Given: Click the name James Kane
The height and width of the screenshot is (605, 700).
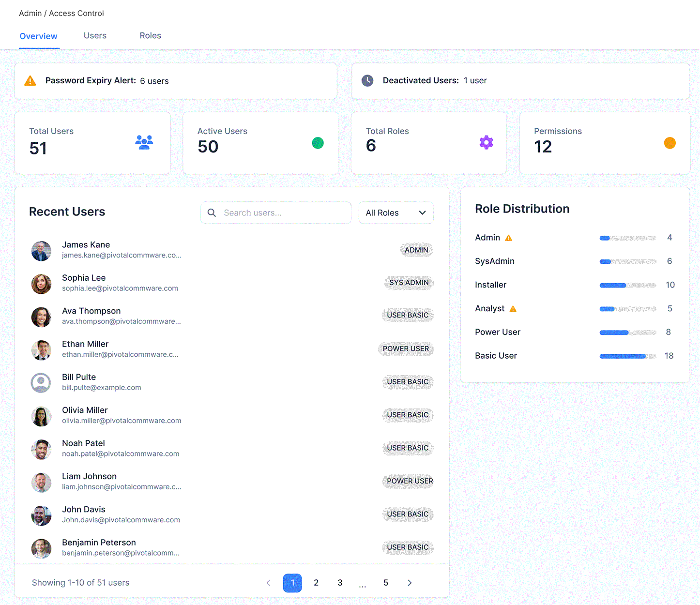Looking at the screenshot, I should pos(86,245).
